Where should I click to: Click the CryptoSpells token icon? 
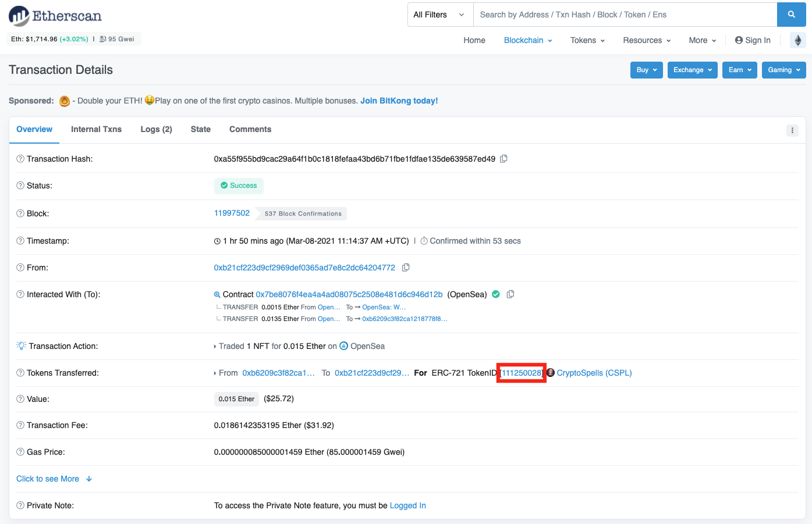[x=551, y=373]
